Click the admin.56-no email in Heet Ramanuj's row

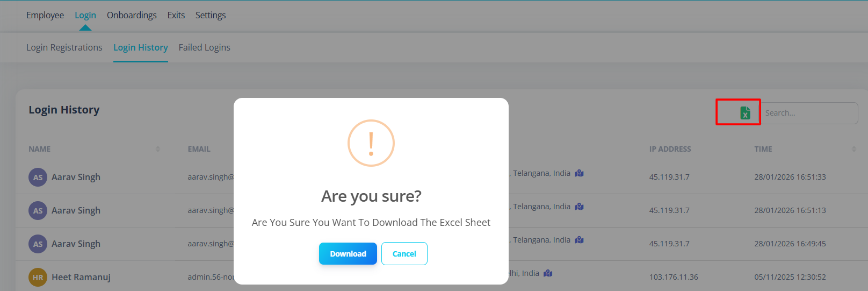pos(211,277)
